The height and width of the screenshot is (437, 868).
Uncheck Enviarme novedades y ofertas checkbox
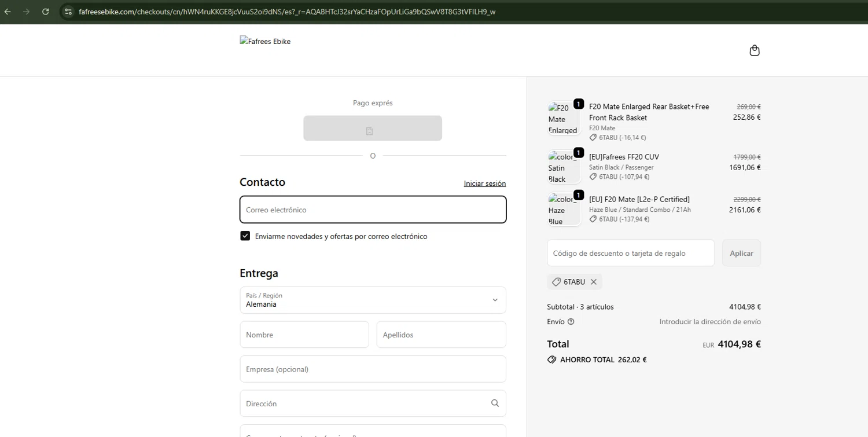(245, 236)
